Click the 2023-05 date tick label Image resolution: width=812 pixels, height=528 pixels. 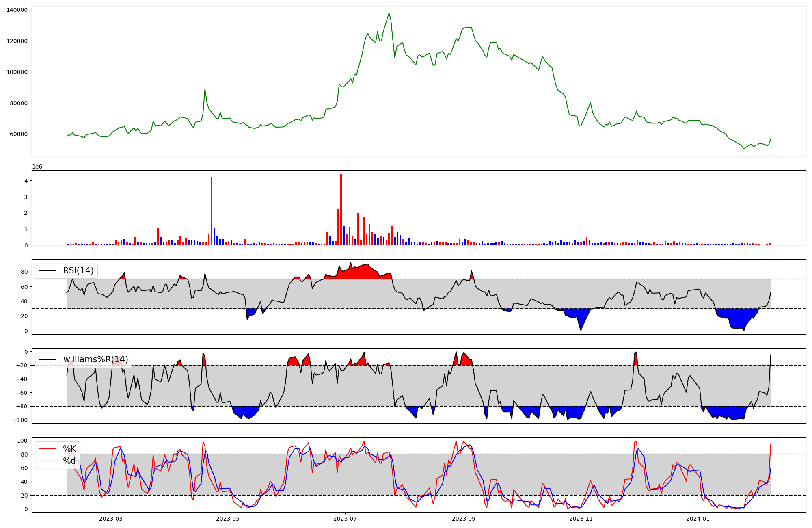228,519
